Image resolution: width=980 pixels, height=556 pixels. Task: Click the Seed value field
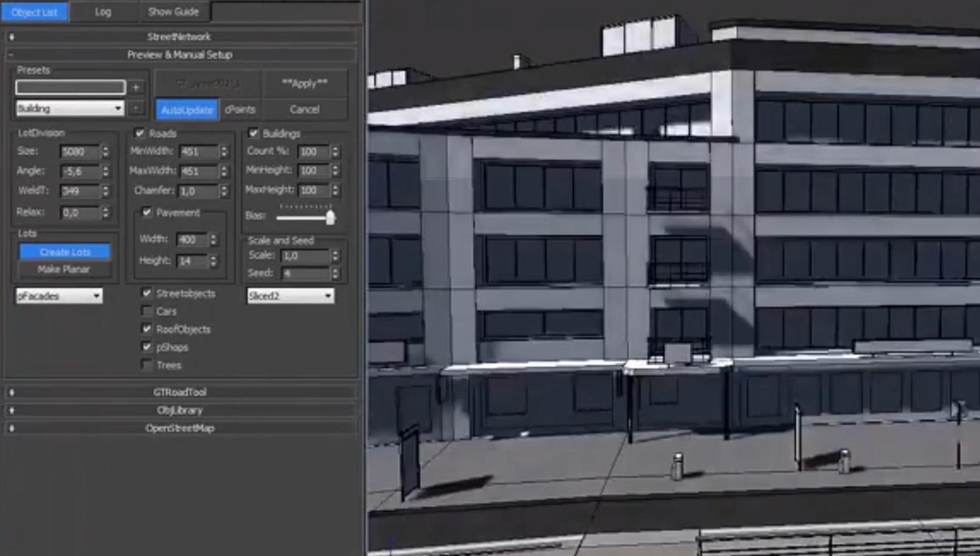point(306,273)
